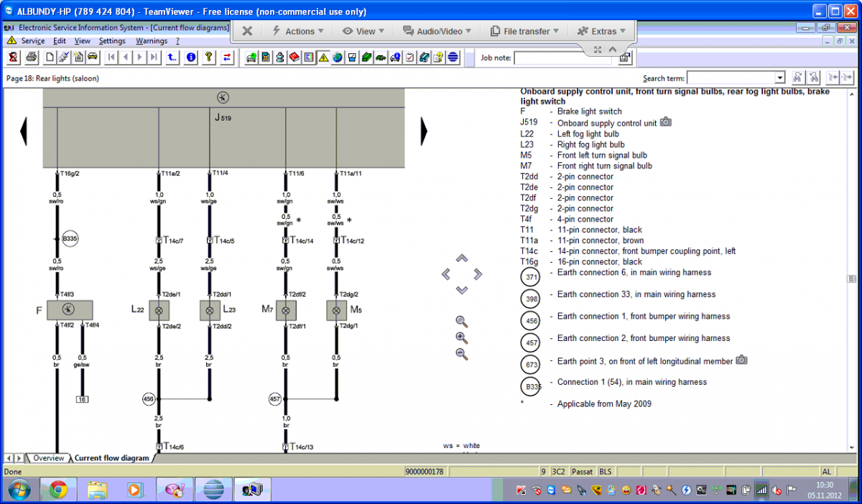Select the Current flow diagram tab
The width and height of the screenshot is (862, 504).
[x=112, y=458]
